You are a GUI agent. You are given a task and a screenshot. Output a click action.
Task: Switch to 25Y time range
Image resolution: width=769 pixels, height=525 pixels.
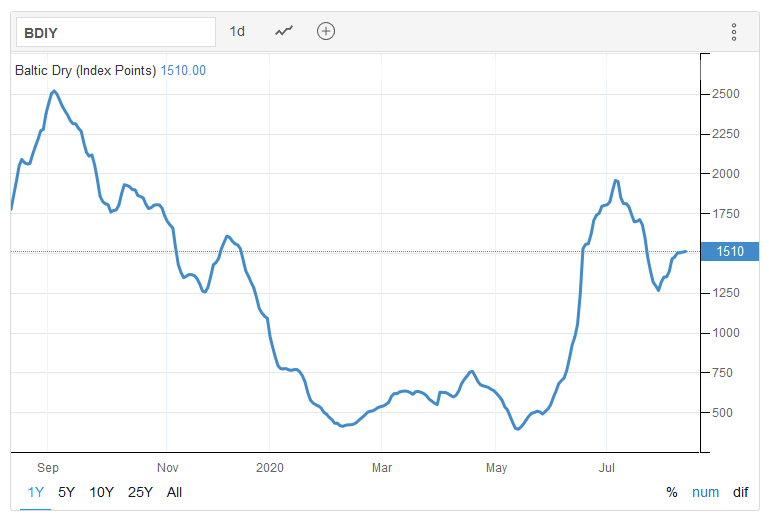[x=140, y=492]
